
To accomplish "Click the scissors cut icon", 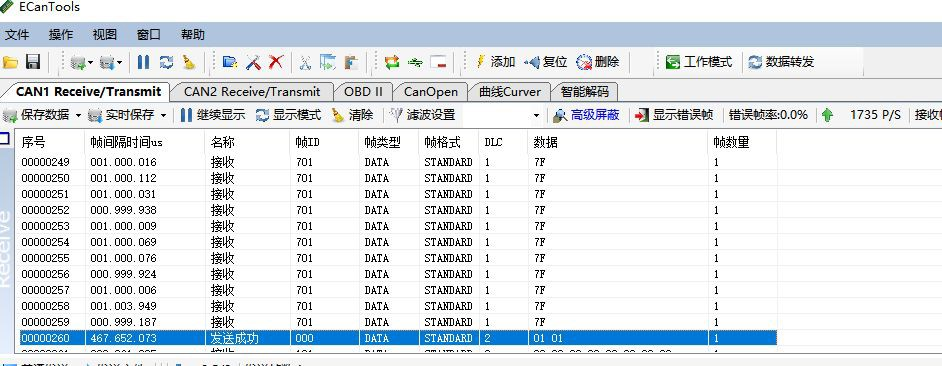I will coord(305,62).
